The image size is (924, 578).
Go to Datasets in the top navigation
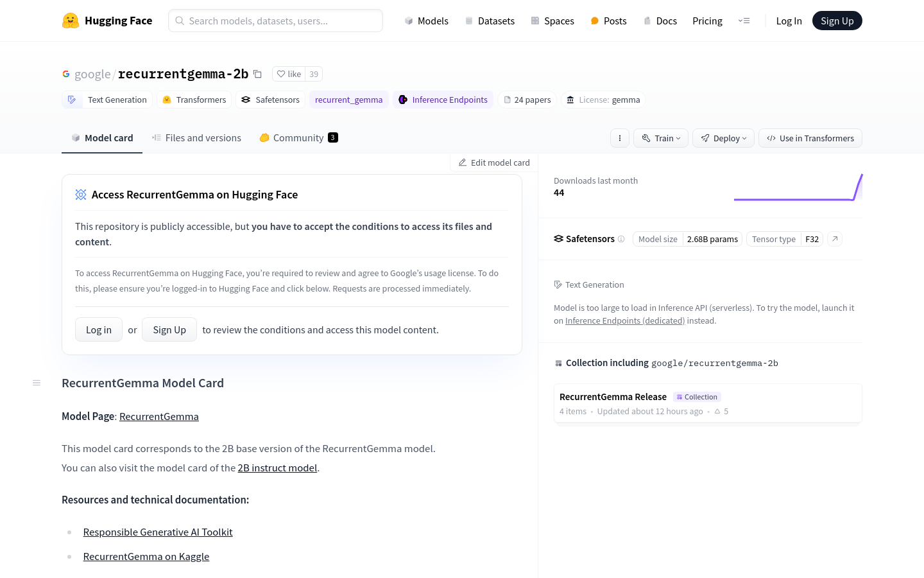tap(490, 21)
